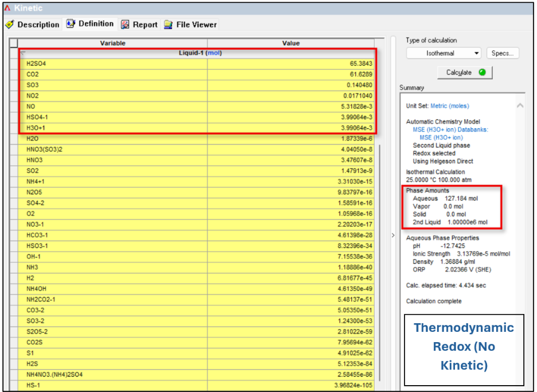Click the Value column header

[291, 43]
